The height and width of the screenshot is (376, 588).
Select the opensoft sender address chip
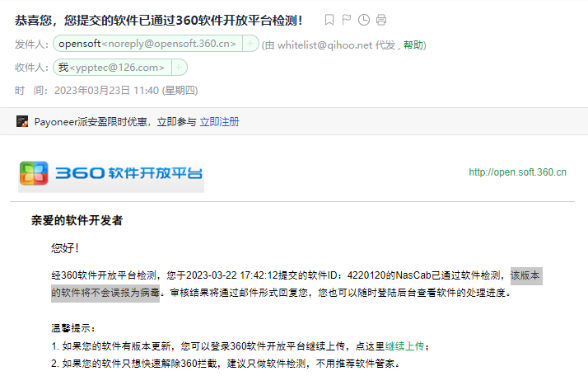pyautogui.click(x=147, y=45)
